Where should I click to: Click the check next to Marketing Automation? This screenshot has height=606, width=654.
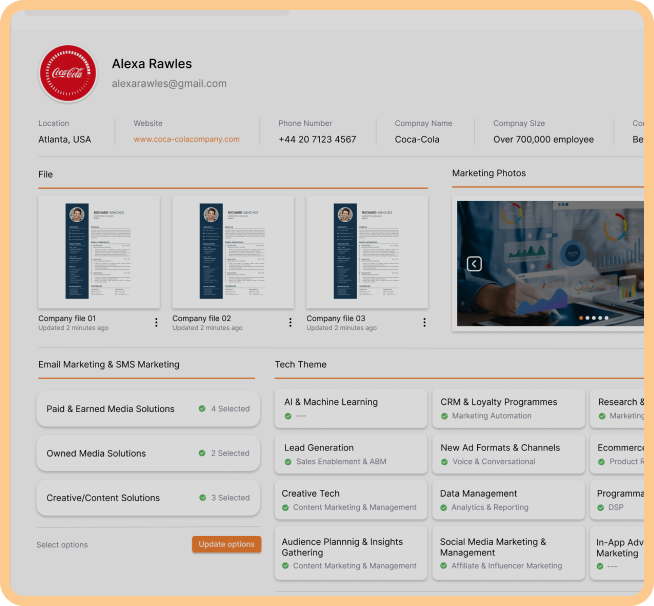pos(444,416)
